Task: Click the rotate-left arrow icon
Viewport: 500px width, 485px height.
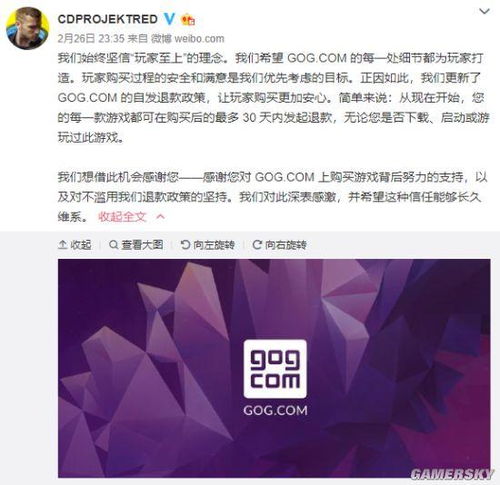Action: coord(185,245)
